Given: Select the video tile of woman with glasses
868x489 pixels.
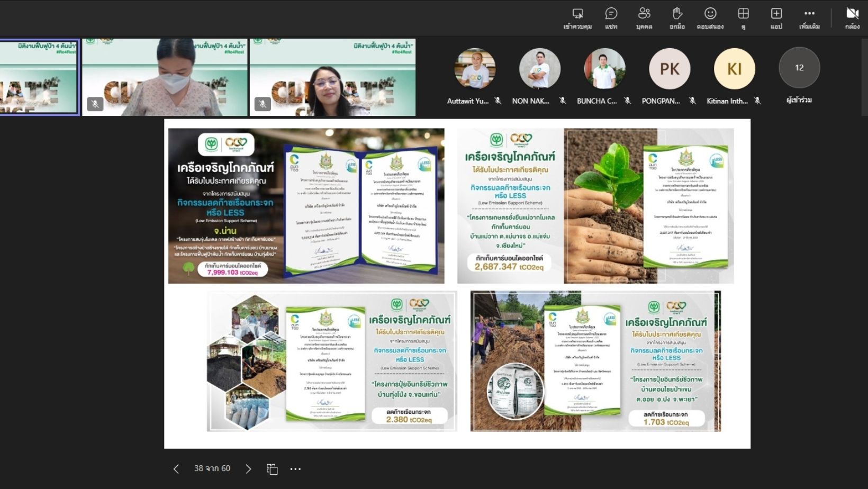Looking at the screenshot, I should click(332, 77).
